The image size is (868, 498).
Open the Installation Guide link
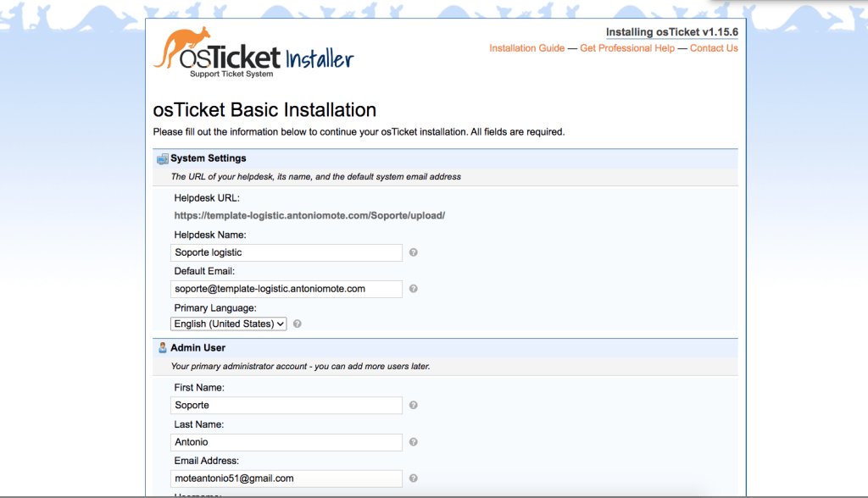[526, 48]
